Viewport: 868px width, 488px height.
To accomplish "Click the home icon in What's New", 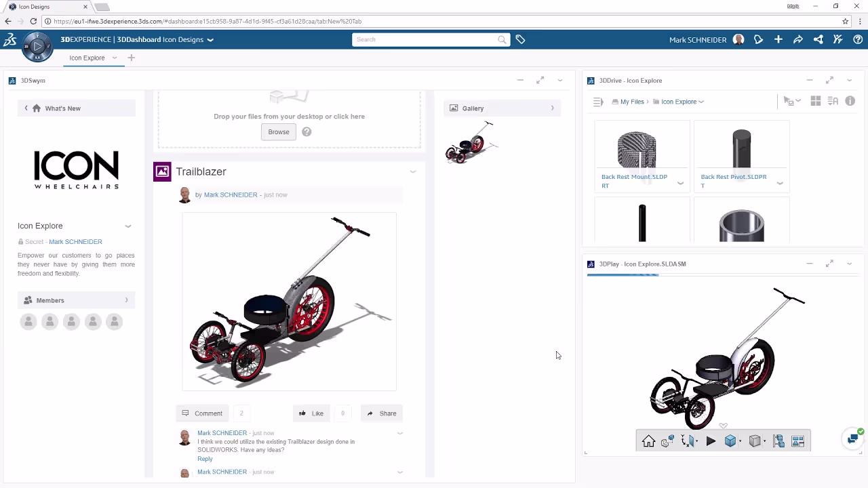I will (37, 108).
